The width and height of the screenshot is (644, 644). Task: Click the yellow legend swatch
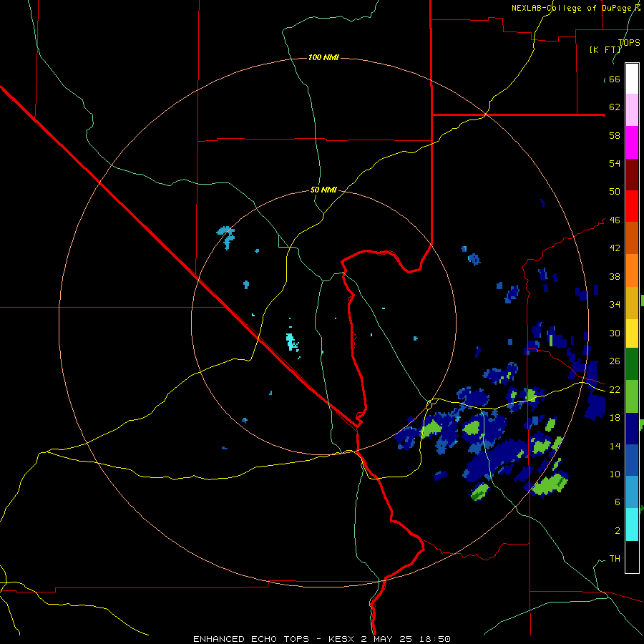[x=632, y=333]
